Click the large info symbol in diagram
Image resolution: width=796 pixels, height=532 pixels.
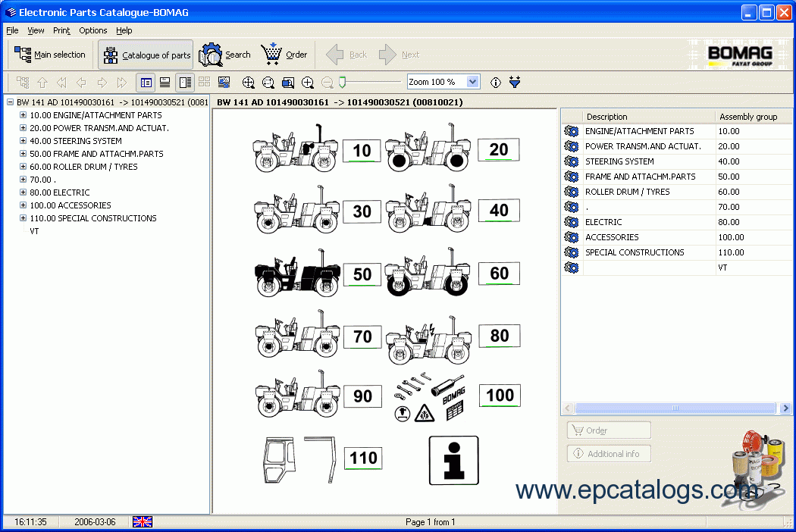454,460
